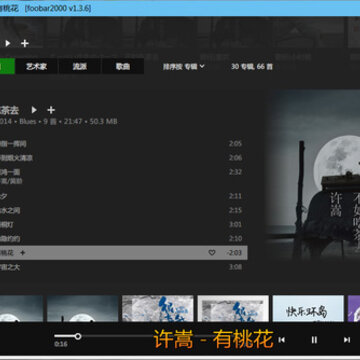Select the green active tab

click(x=7, y=66)
